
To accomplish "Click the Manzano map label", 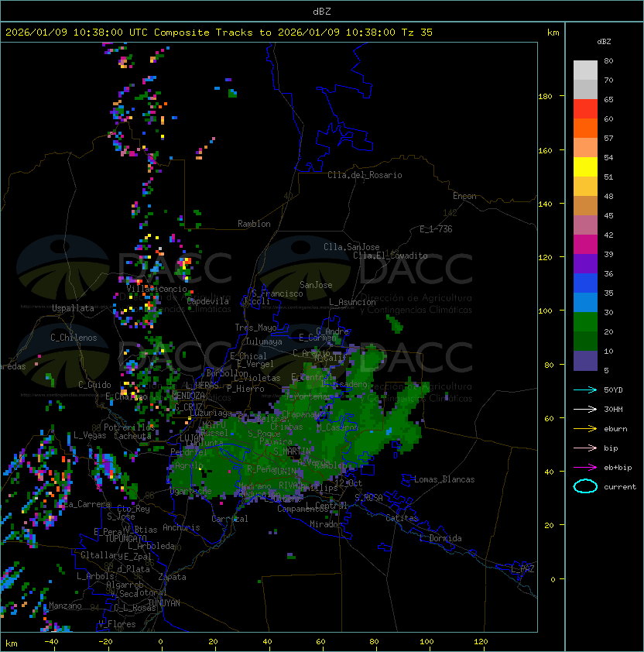I will pos(65,606).
